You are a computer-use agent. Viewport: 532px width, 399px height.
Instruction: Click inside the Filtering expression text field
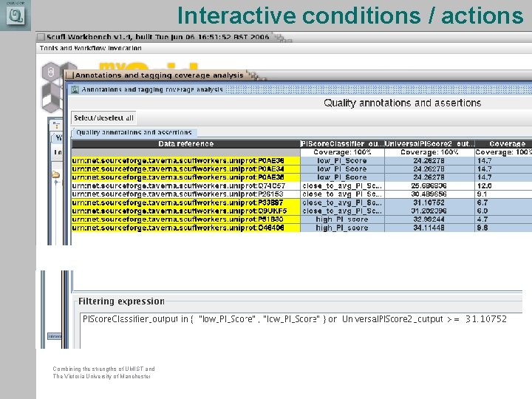point(301,330)
